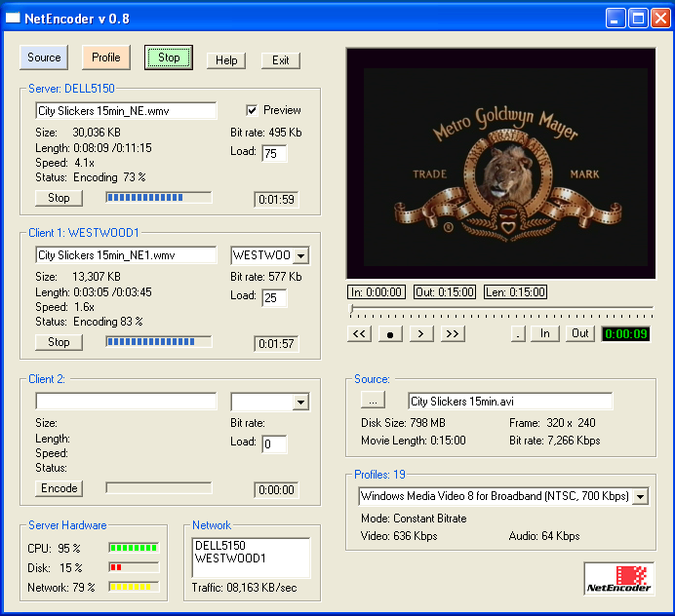Viewport: 675px width, 616px height.
Task: Click the empty Client 2 filename field
Action: click(x=126, y=402)
